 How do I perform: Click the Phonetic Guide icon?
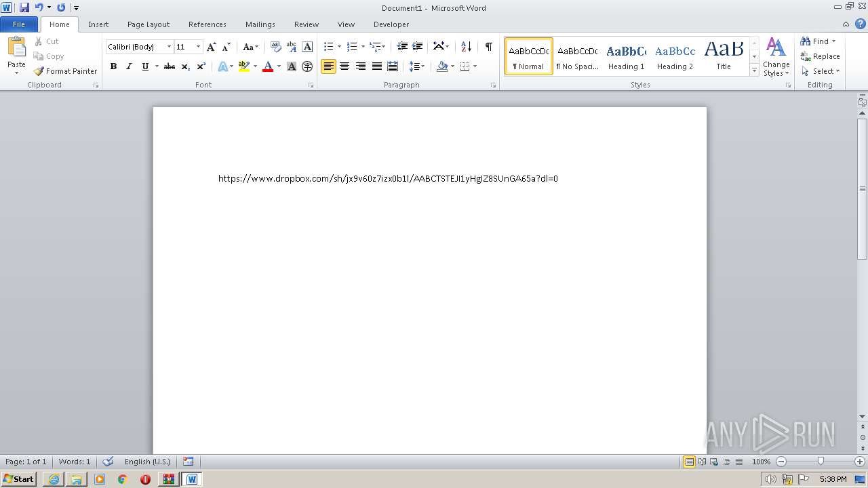[292, 47]
